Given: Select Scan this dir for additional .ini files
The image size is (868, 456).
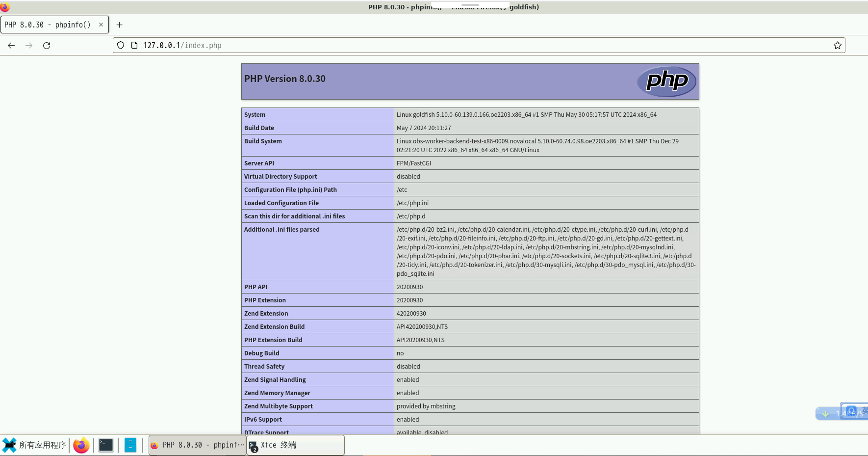Looking at the screenshot, I should [294, 216].
